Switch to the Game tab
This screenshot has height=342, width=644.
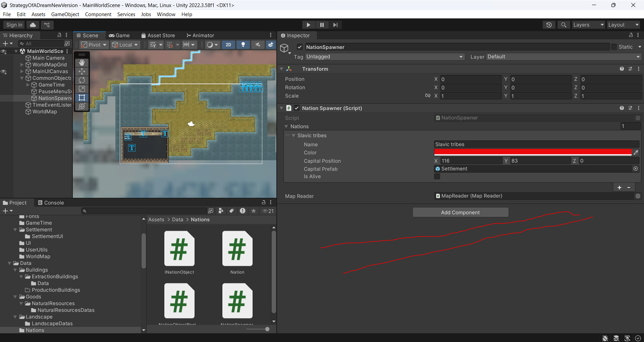pyautogui.click(x=119, y=35)
